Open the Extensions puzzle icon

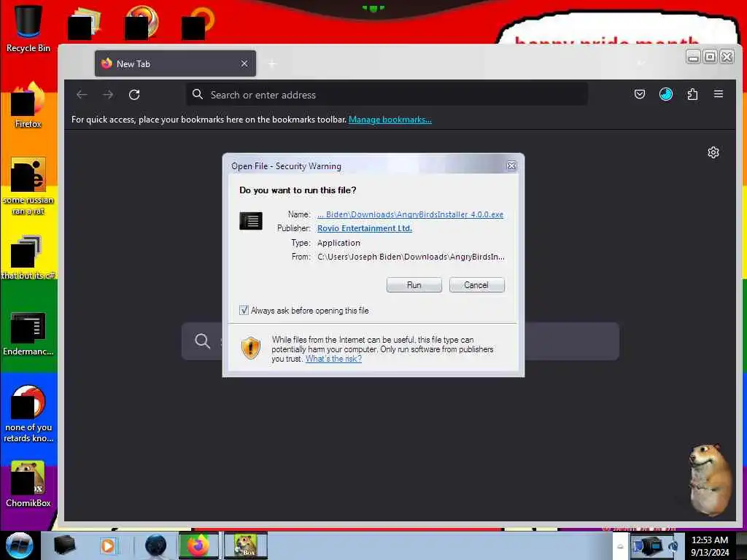click(x=692, y=94)
